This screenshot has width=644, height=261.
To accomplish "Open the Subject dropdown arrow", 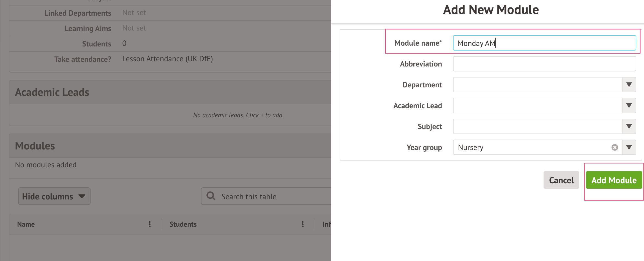I will coord(629,126).
